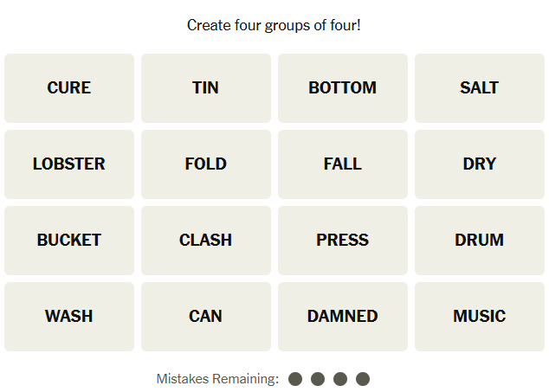
Task: Select the TIN word tile
Action: pos(206,87)
